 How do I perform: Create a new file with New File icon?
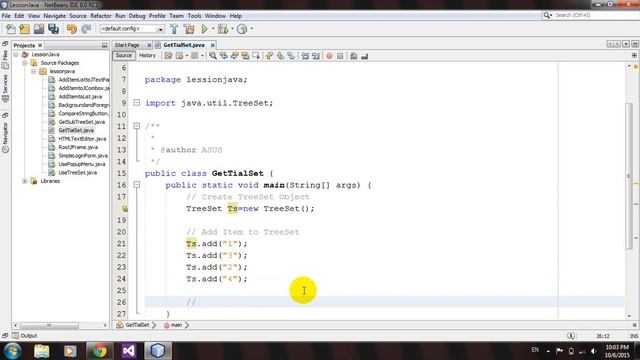click(x=11, y=29)
